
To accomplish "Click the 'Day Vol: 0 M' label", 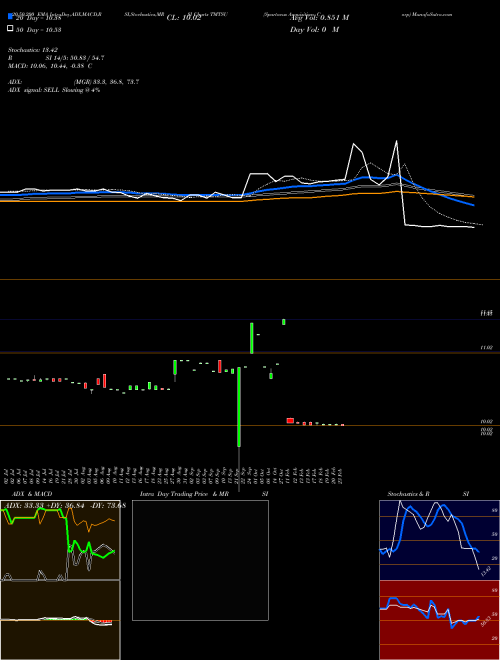I will 314,30.
